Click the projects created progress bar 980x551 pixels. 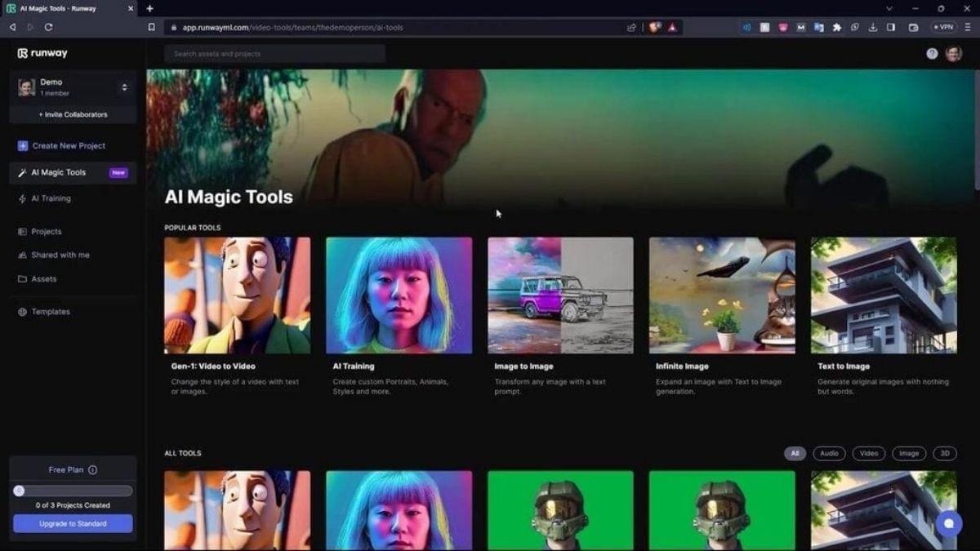point(73,491)
